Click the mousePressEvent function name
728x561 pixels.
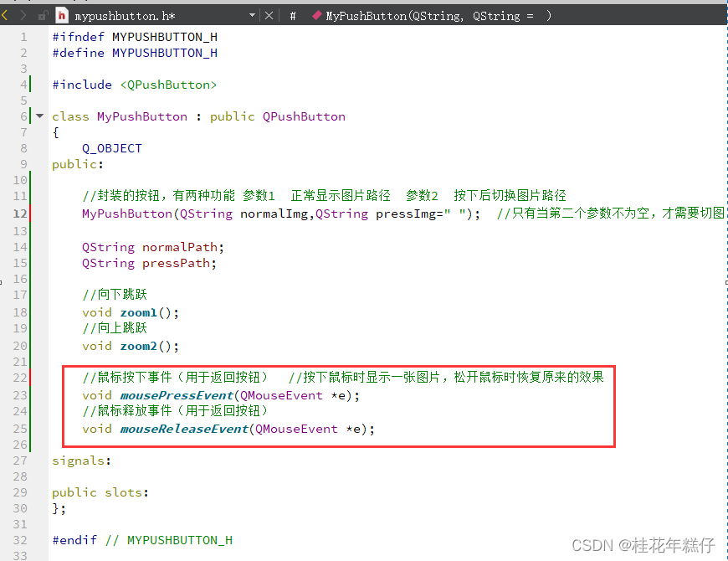tap(177, 396)
